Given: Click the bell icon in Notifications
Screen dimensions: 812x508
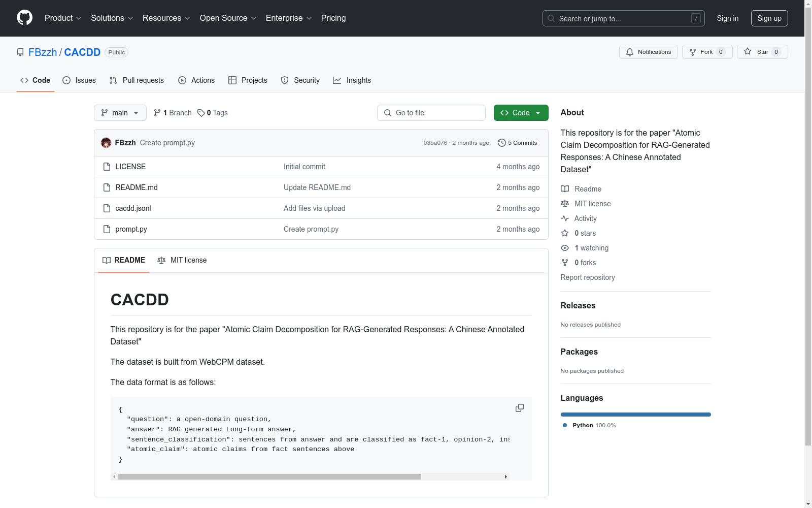Looking at the screenshot, I should (630, 52).
